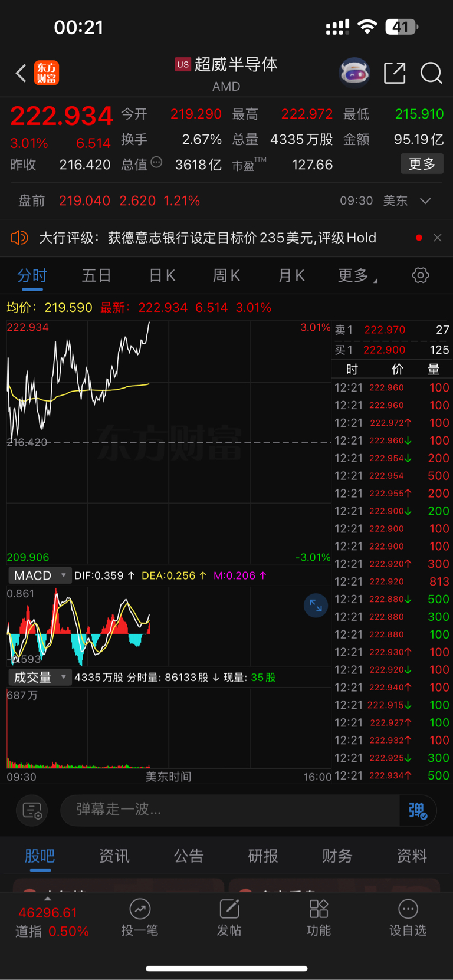
Task: Open the danmaku list settings icon
Action: coord(32,811)
